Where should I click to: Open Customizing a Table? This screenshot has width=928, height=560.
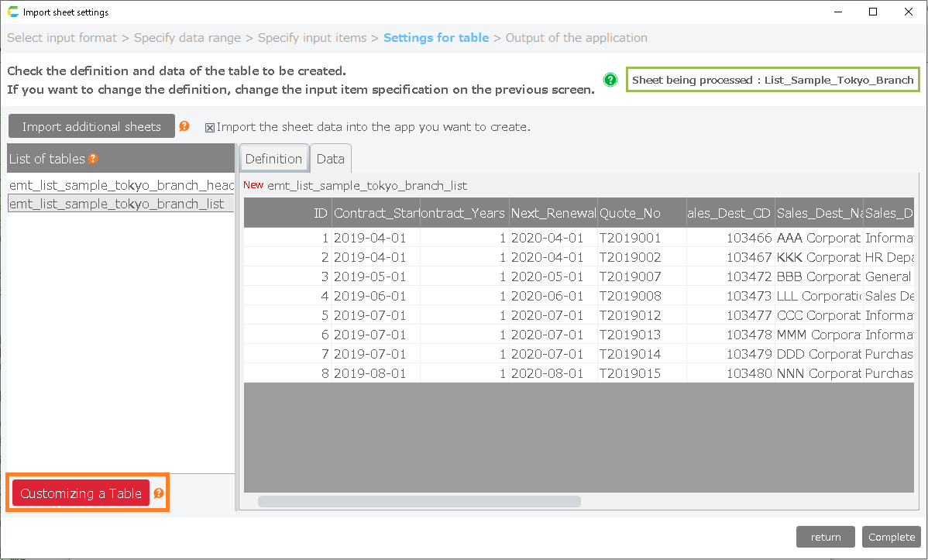point(81,493)
